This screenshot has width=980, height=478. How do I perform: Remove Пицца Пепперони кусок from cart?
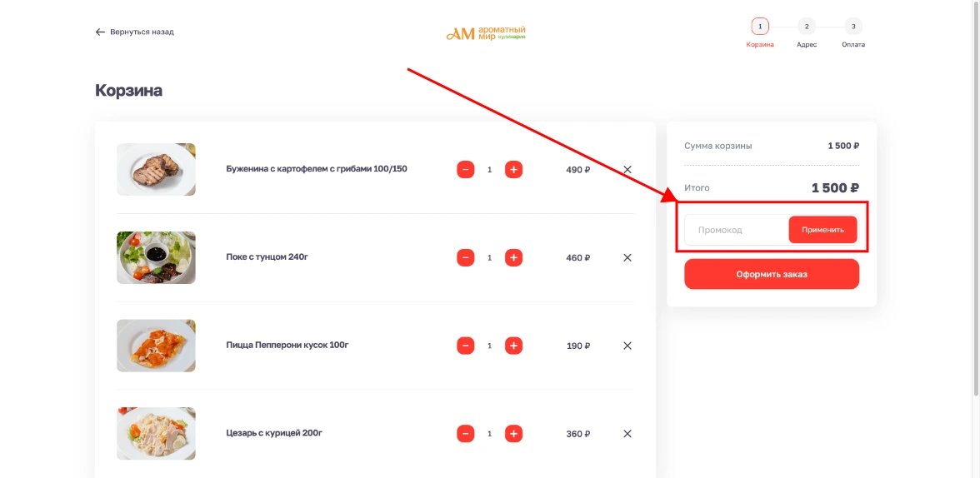pos(627,346)
